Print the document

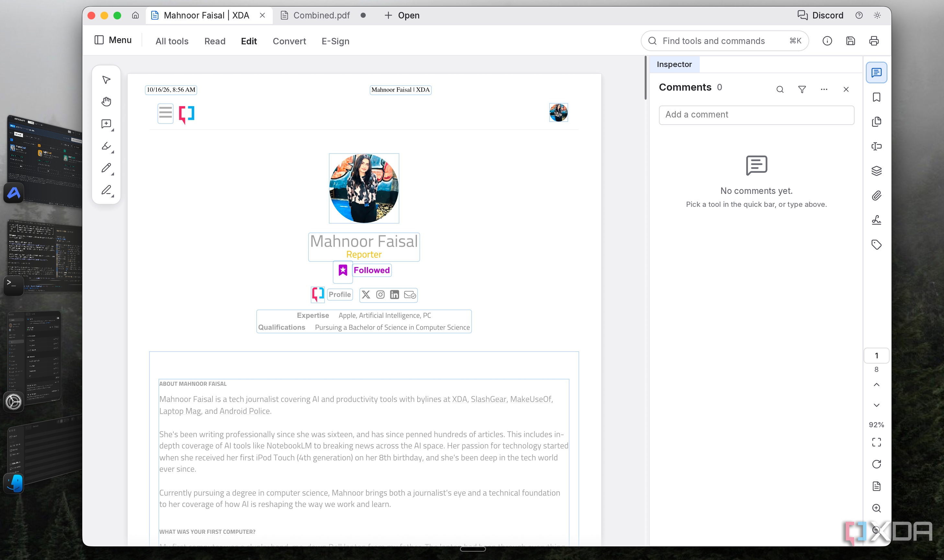[874, 41]
